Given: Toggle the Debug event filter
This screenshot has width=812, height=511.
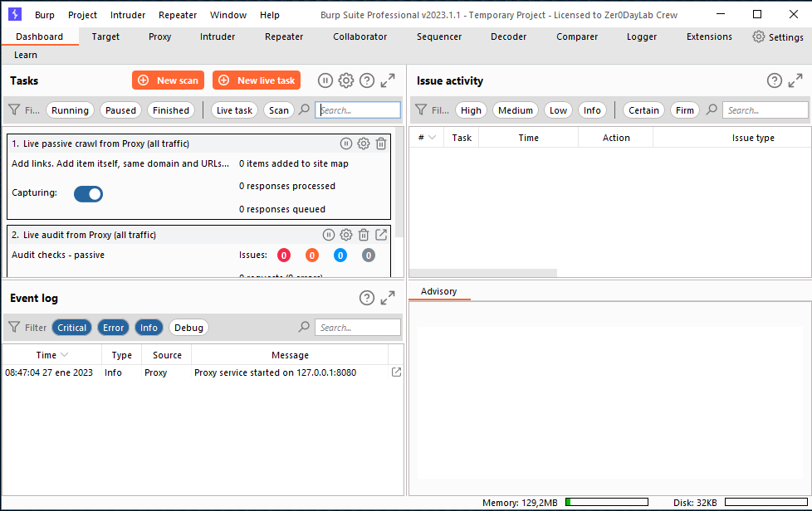Looking at the screenshot, I should 188,328.
